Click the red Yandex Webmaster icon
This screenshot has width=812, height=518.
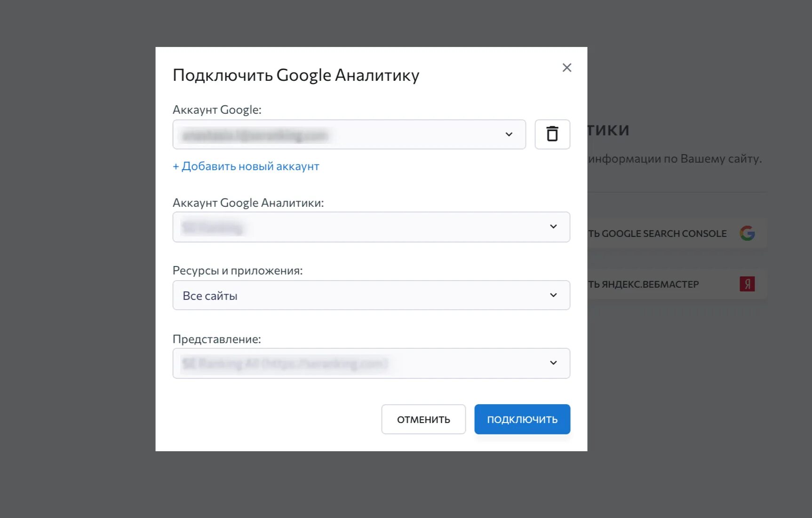pos(748,283)
